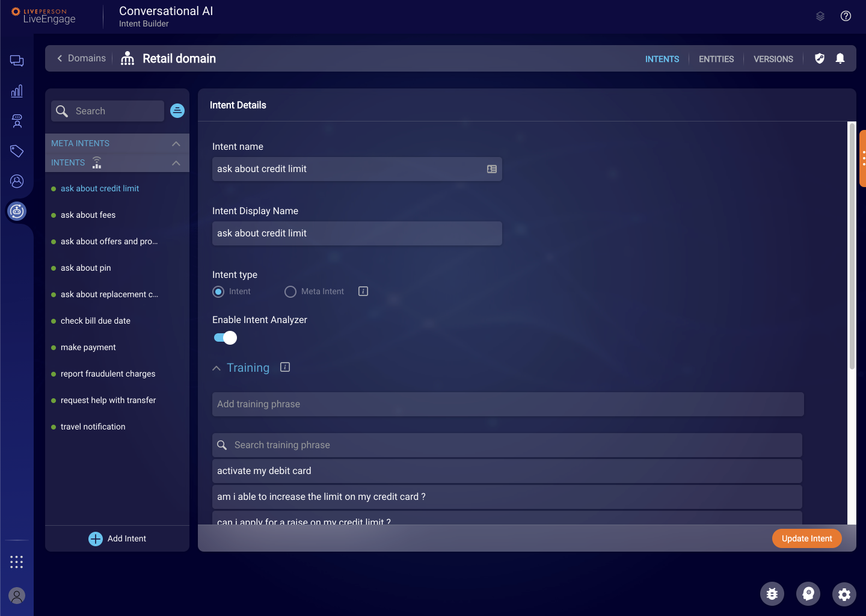Select the Meta Intent radio button
The width and height of the screenshot is (866, 616).
pos(290,292)
